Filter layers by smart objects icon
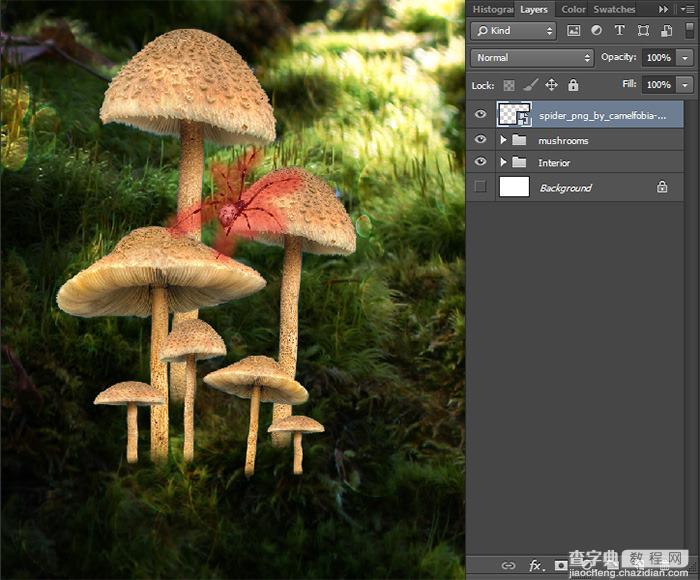 click(x=667, y=30)
